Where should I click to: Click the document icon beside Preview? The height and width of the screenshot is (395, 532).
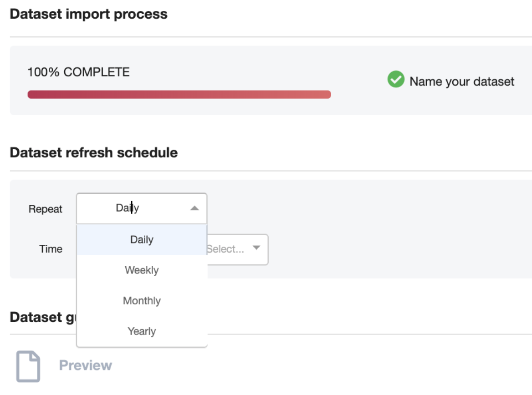click(28, 366)
